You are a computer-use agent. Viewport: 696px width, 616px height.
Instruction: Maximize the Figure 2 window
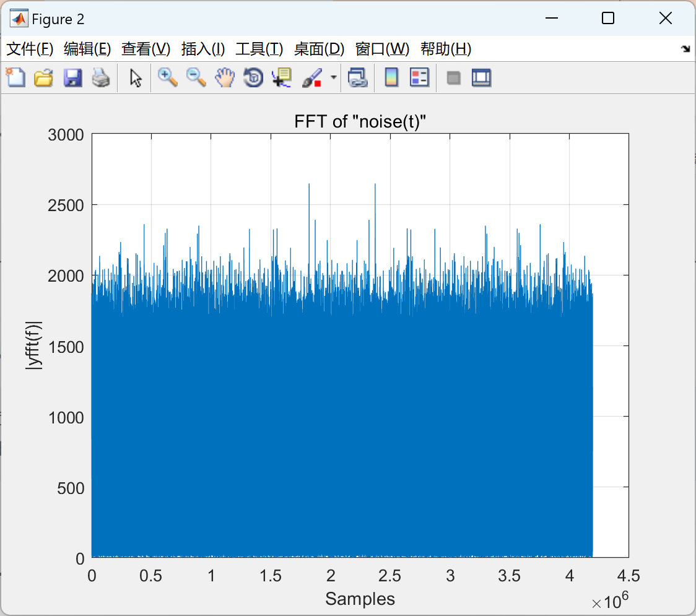click(608, 18)
